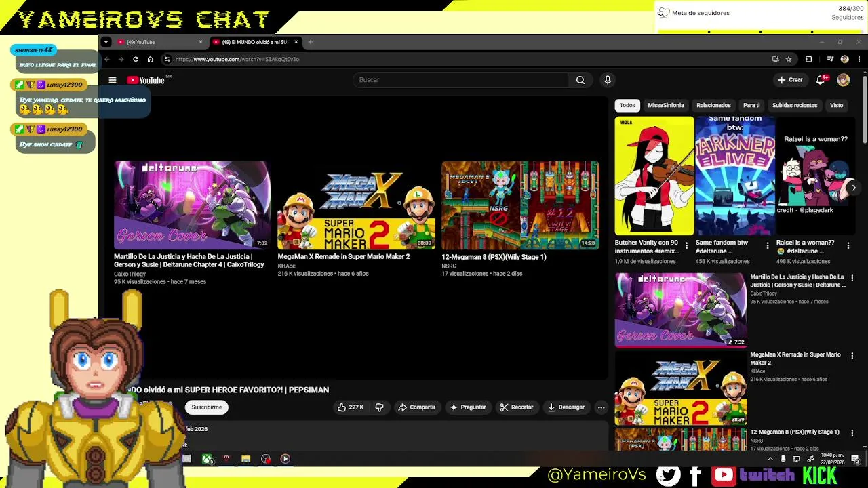Click the Buscar search field
868x488 pixels.
coord(460,80)
